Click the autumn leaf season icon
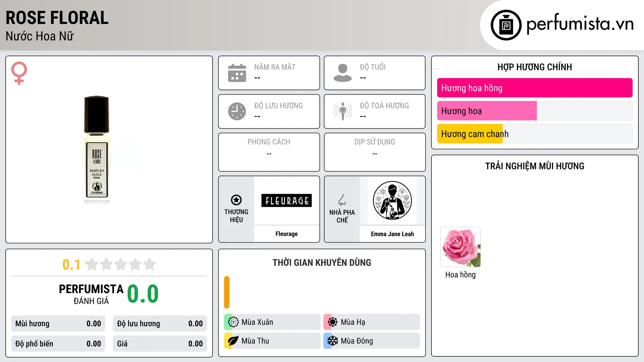Screen dimensions: 644x362 (233, 341)
